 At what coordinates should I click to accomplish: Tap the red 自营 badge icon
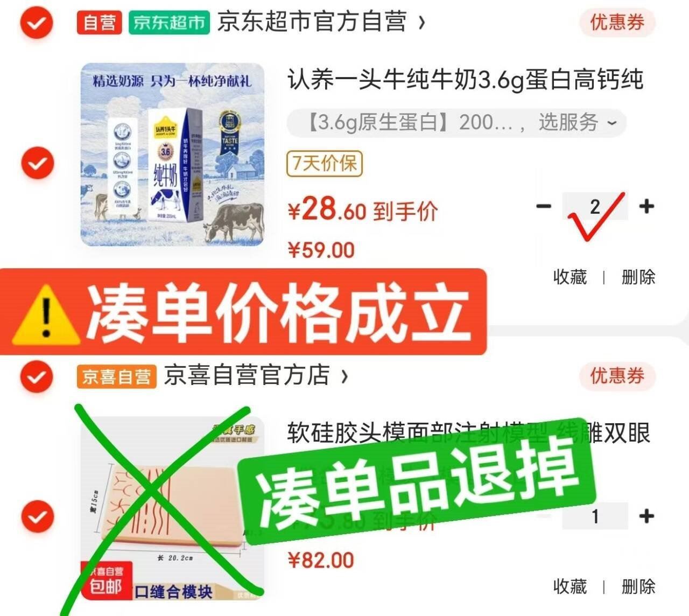tap(100, 23)
